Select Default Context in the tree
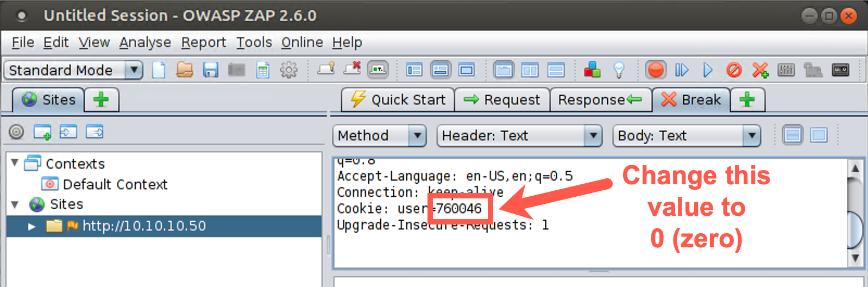 tap(115, 184)
